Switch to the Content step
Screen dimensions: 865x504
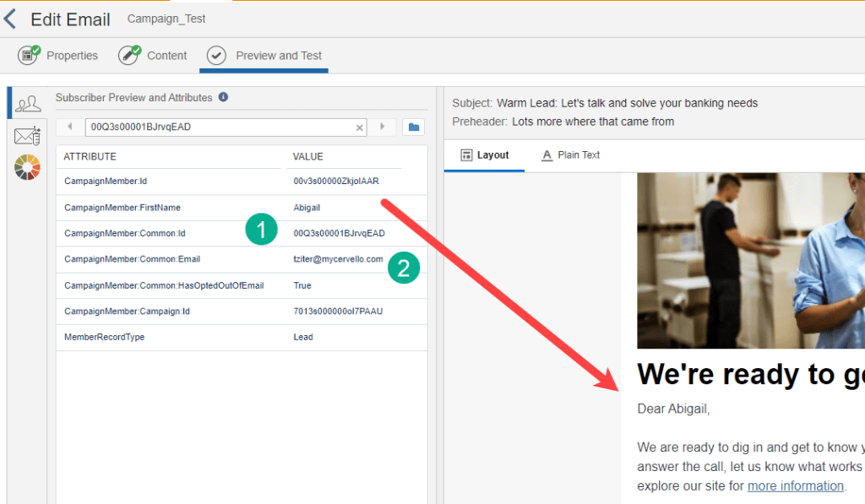(153, 56)
